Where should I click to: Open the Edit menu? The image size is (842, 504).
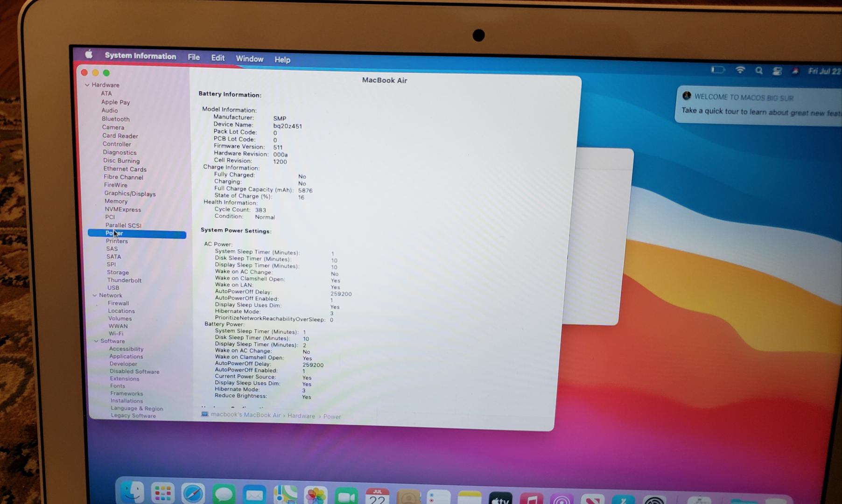click(218, 58)
